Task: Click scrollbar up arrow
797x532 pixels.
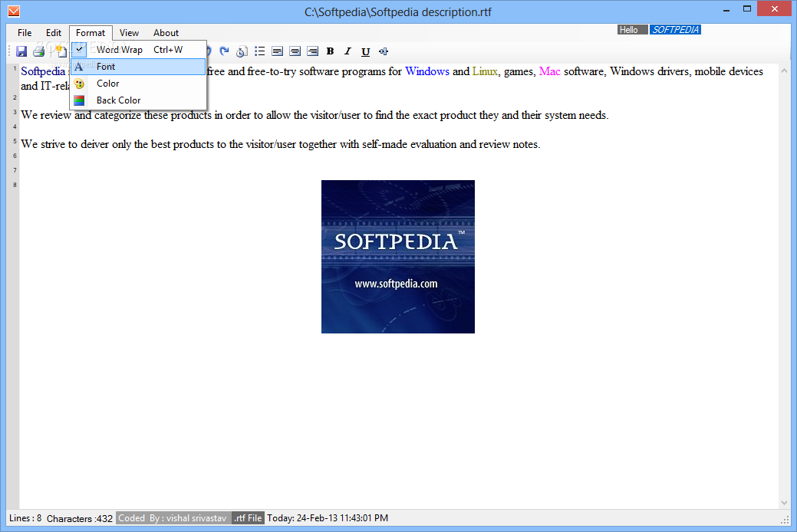Action: coord(784,71)
